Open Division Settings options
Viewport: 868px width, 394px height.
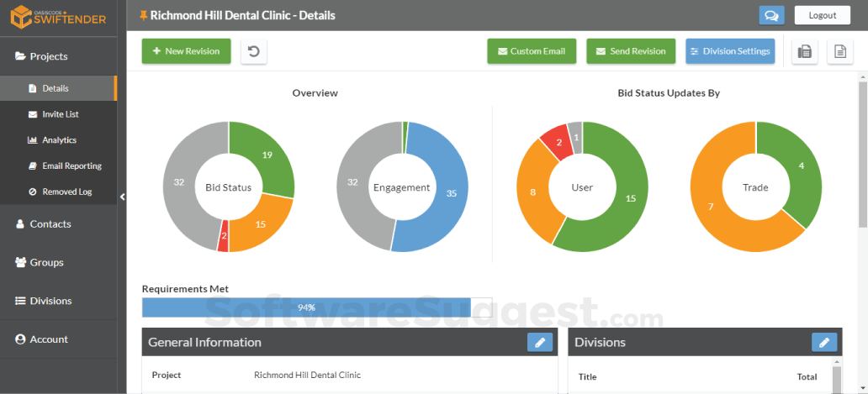point(730,51)
